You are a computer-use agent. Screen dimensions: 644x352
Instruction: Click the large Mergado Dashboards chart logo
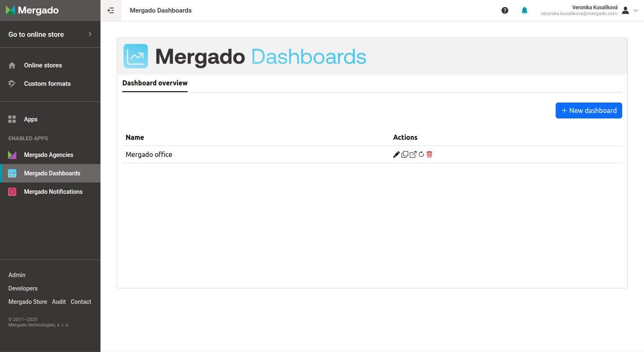pyautogui.click(x=136, y=56)
